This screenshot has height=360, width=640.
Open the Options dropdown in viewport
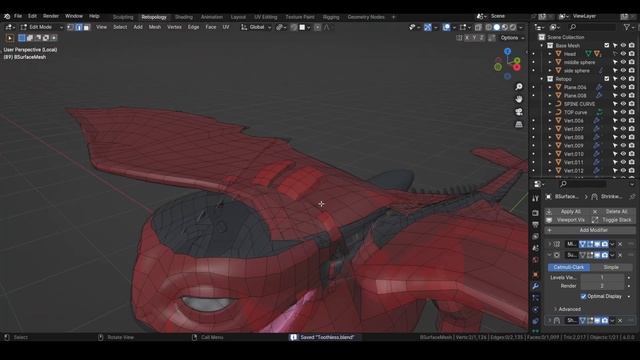512,38
